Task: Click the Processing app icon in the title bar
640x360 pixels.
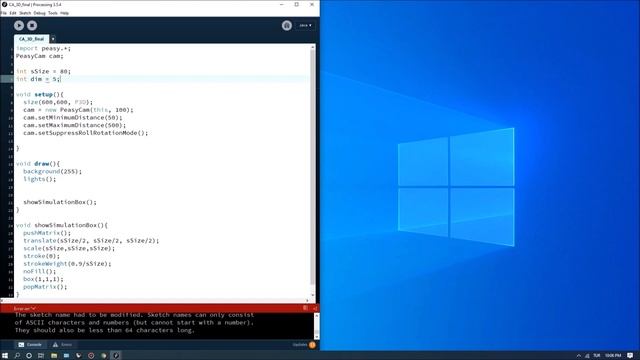Action: click(4, 4)
